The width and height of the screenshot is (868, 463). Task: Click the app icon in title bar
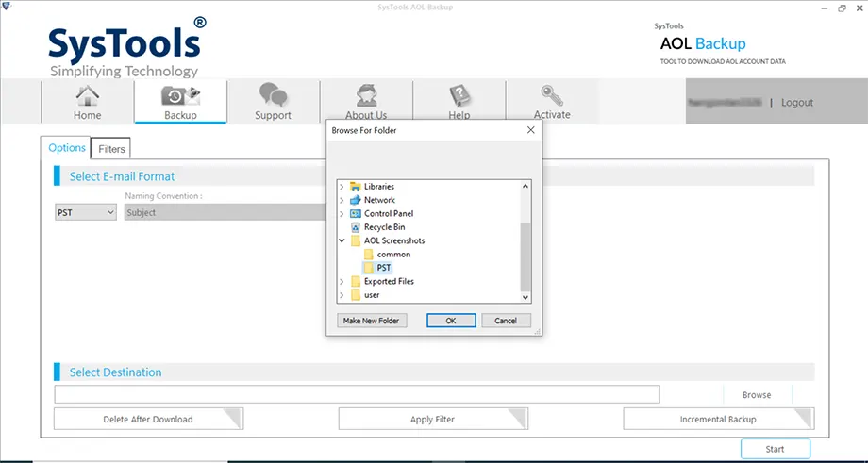click(x=7, y=8)
